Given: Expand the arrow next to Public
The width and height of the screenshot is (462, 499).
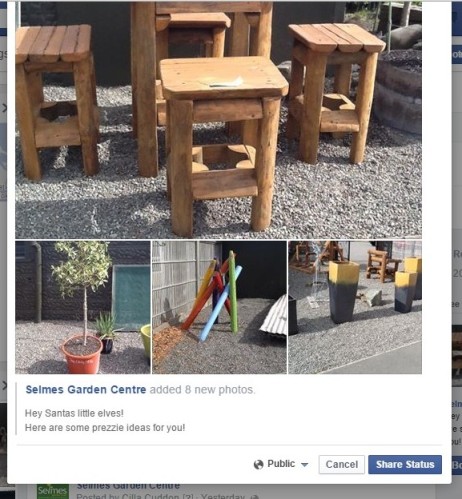Looking at the screenshot, I should (304, 465).
